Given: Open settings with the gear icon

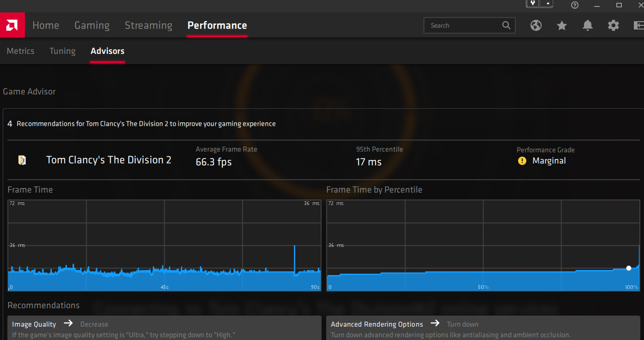Looking at the screenshot, I should point(614,25).
